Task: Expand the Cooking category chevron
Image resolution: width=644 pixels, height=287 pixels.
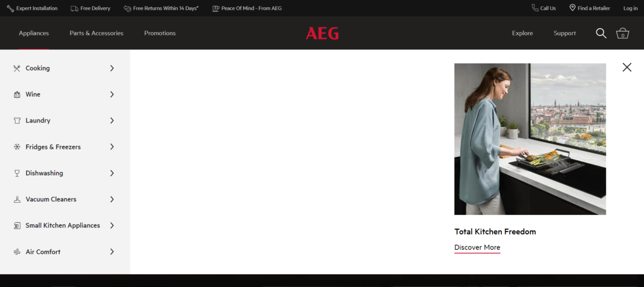Action: pyautogui.click(x=112, y=68)
